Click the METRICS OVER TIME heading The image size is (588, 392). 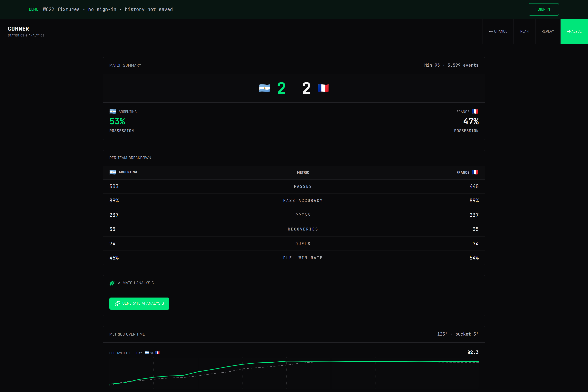pos(127,335)
